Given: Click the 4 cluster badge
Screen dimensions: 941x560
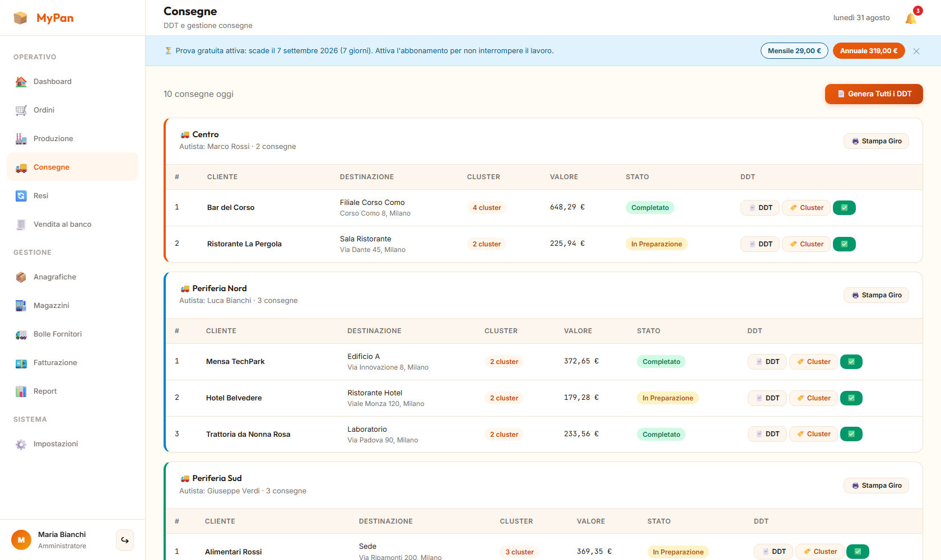Looking at the screenshot, I should click(x=487, y=208).
